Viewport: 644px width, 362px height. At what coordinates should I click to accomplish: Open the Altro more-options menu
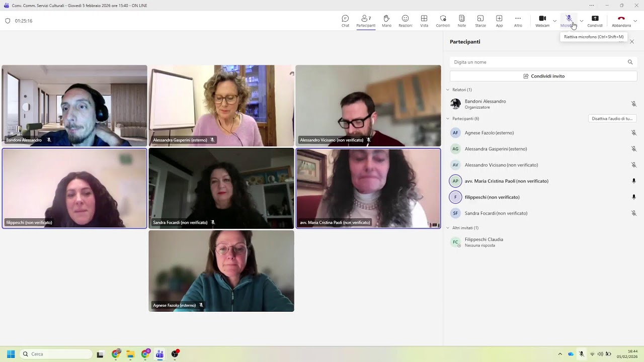(518, 21)
